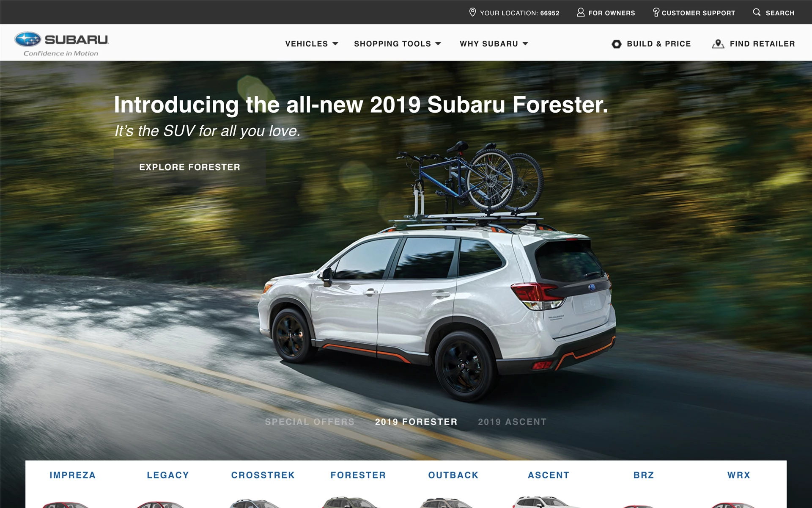Open the BRZ model link

click(x=644, y=475)
